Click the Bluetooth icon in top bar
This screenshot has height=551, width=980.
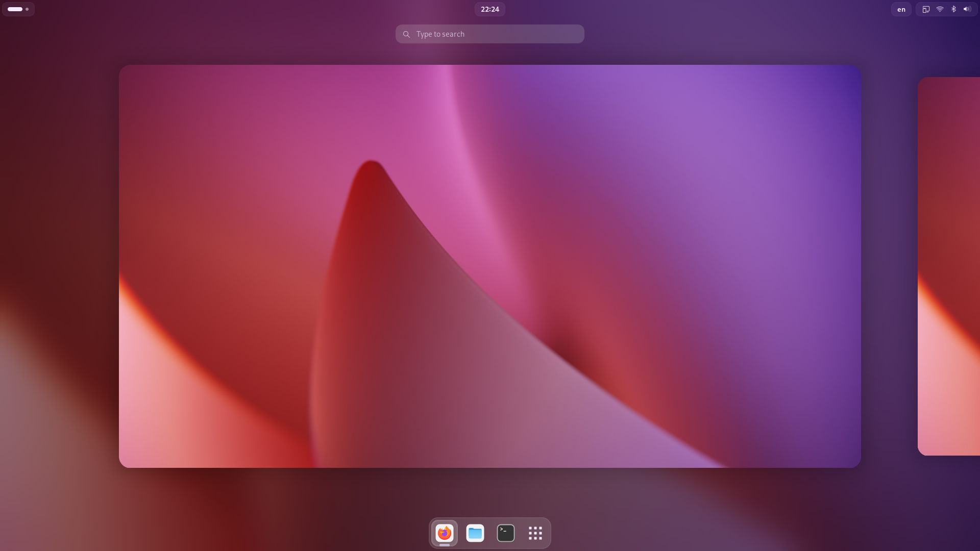coord(953,9)
